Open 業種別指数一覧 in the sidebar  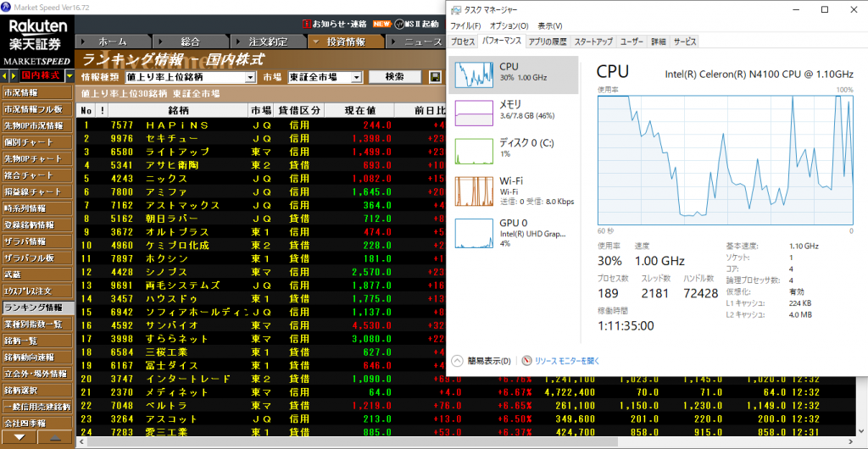pyautogui.click(x=37, y=324)
